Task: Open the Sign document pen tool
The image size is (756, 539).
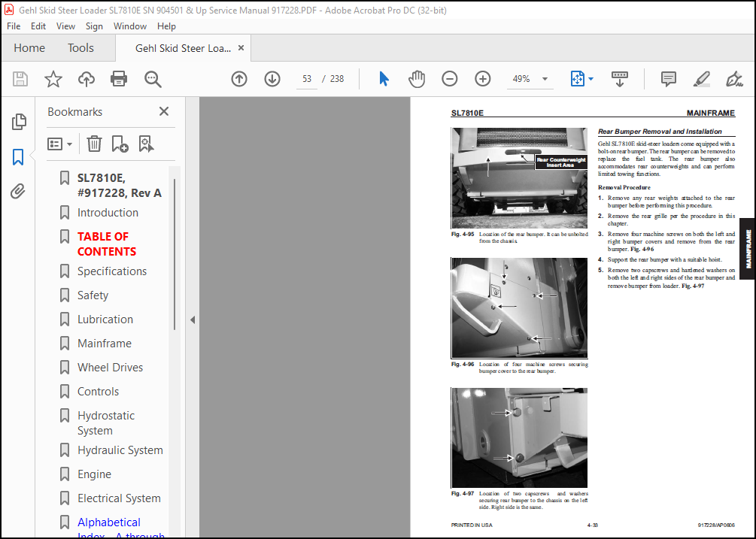Action: [x=734, y=78]
